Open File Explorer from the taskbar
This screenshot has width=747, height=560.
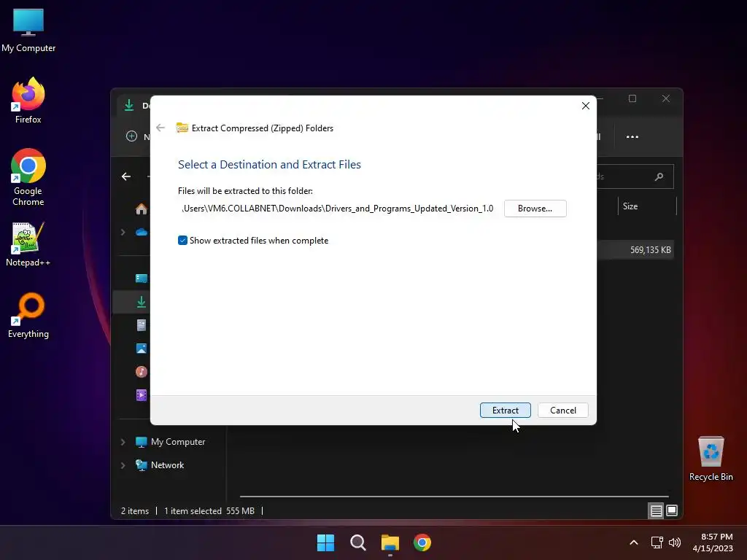pos(390,542)
